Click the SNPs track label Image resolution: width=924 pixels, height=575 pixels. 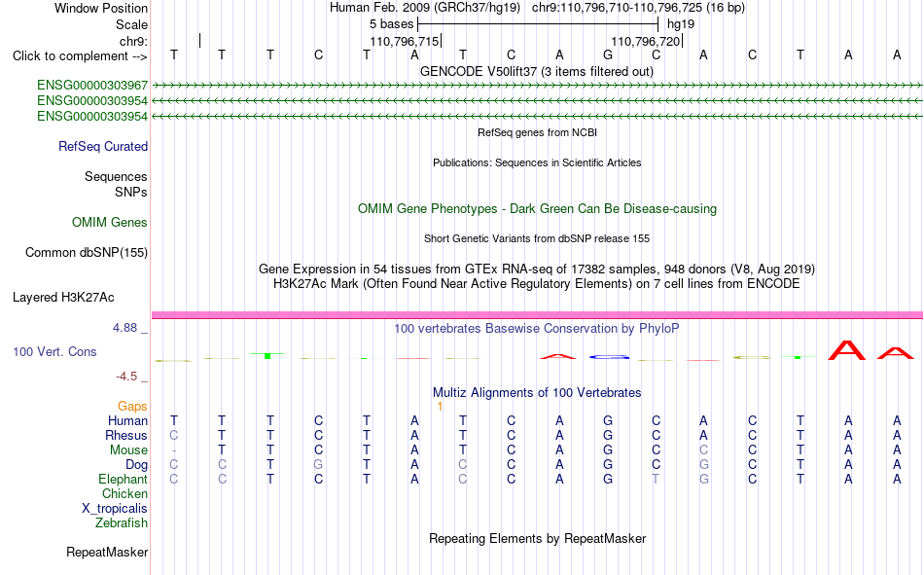[131, 193]
